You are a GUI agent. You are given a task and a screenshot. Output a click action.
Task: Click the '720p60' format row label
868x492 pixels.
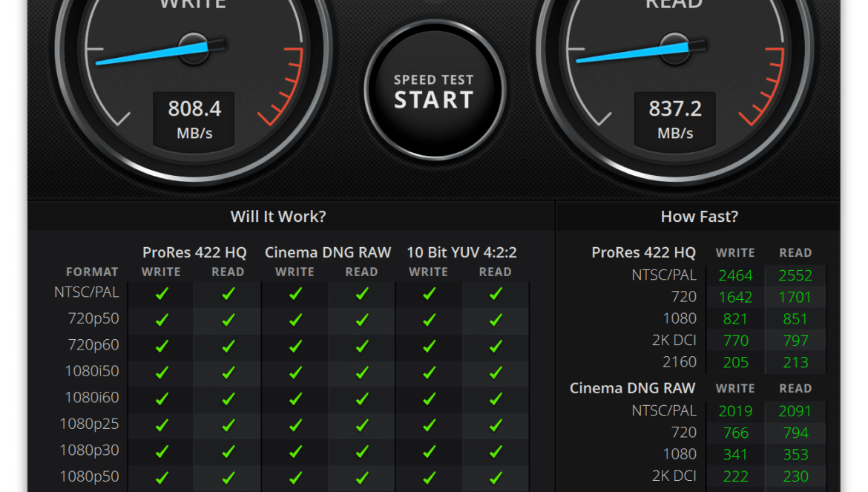pyautogui.click(x=93, y=345)
